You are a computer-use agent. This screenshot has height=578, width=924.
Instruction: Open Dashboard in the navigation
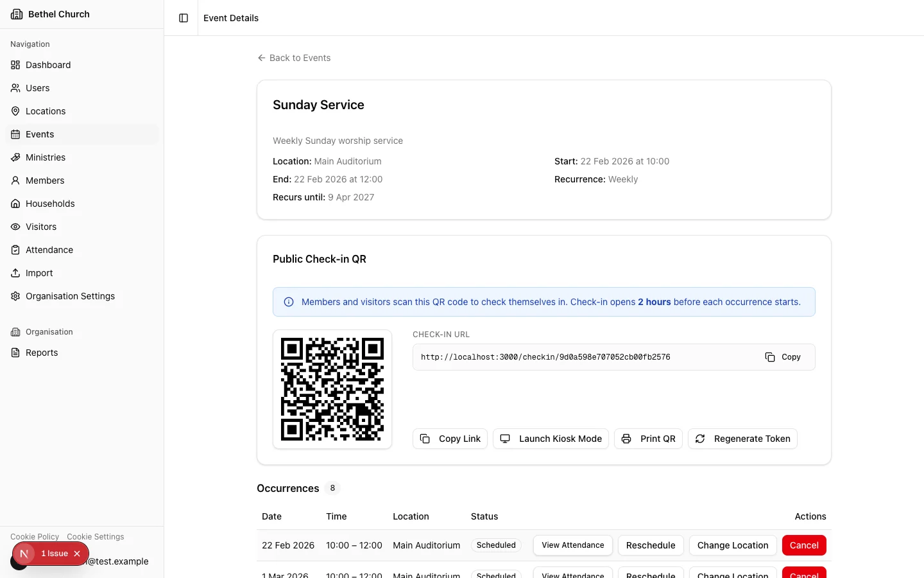[x=82, y=65]
